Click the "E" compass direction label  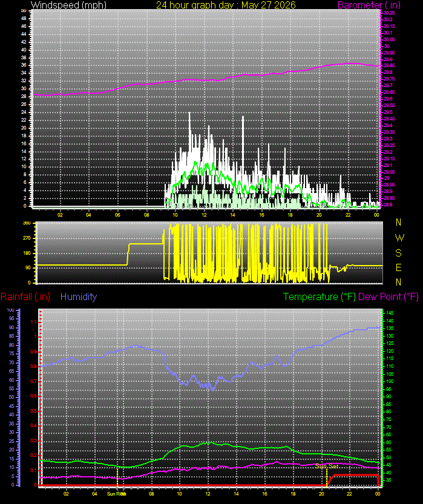point(399,267)
